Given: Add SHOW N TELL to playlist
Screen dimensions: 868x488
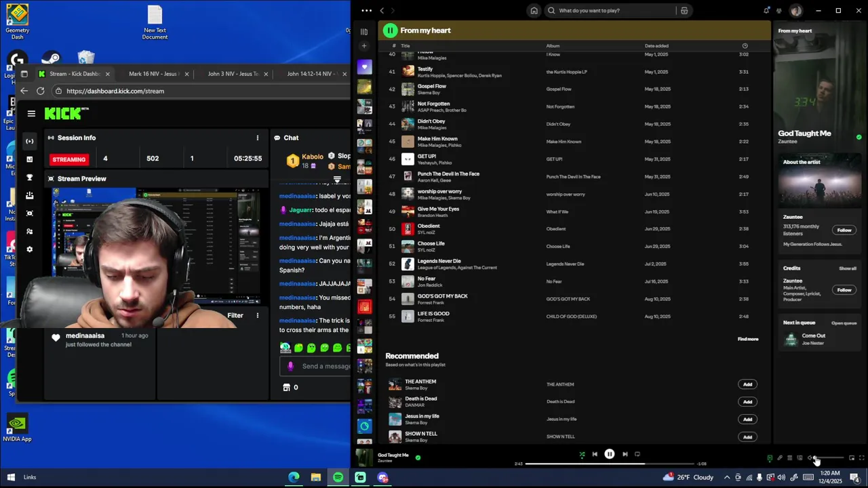Looking at the screenshot, I should (747, 437).
